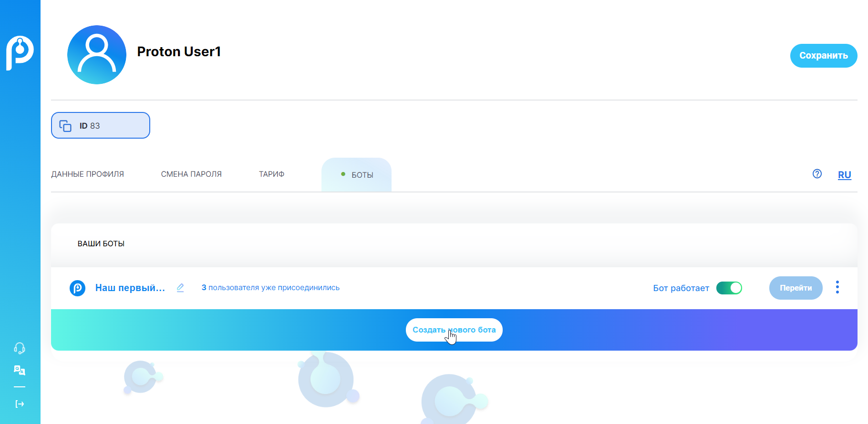Click the user avatar picture

pos(97,55)
